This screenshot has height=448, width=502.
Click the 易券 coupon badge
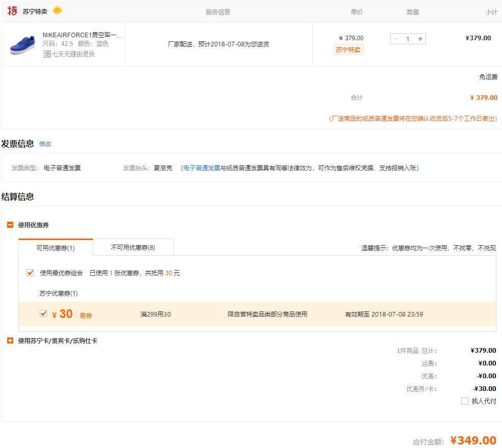[x=86, y=315]
